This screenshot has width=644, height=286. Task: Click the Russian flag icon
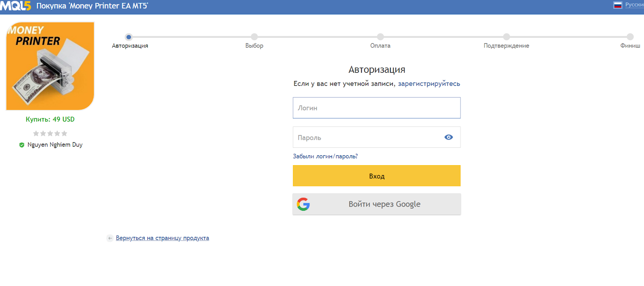pyautogui.click(x=617, y=5)
